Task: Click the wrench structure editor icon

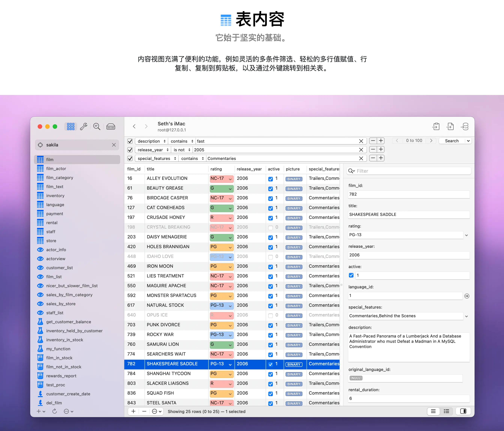Action: (x=84, y=127)
